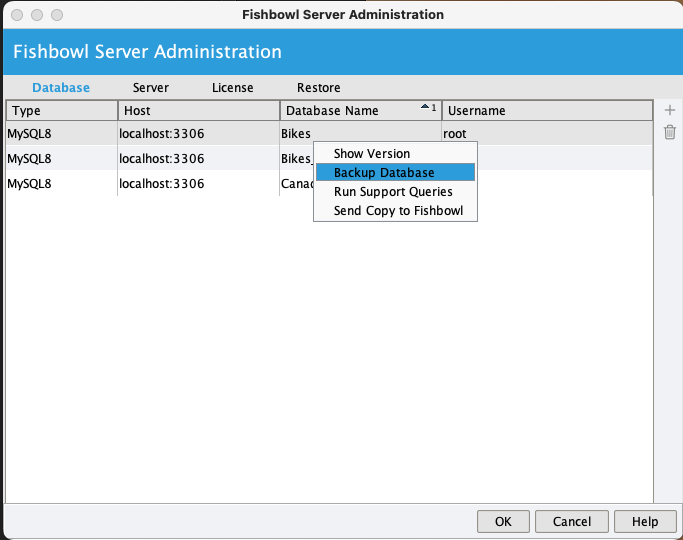This screenshot has width=683, height=540.
Task: Choose Run Support Queries menu entry
Action: click(396, 192)
